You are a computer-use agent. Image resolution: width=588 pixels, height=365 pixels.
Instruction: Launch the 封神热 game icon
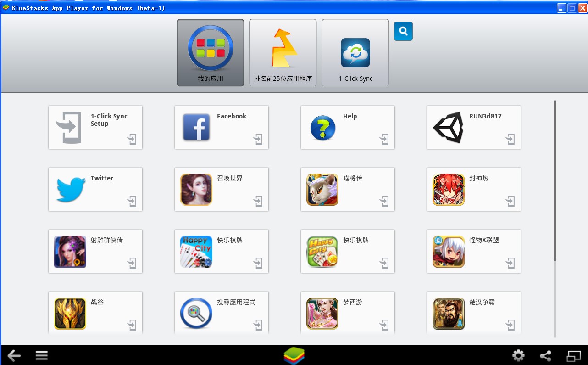coord(449,189)
